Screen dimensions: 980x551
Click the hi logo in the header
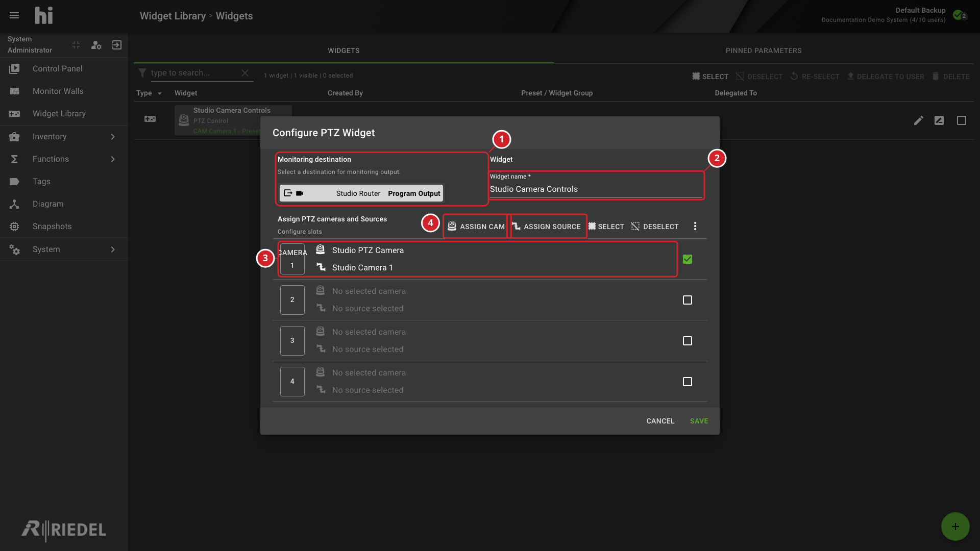43,15
